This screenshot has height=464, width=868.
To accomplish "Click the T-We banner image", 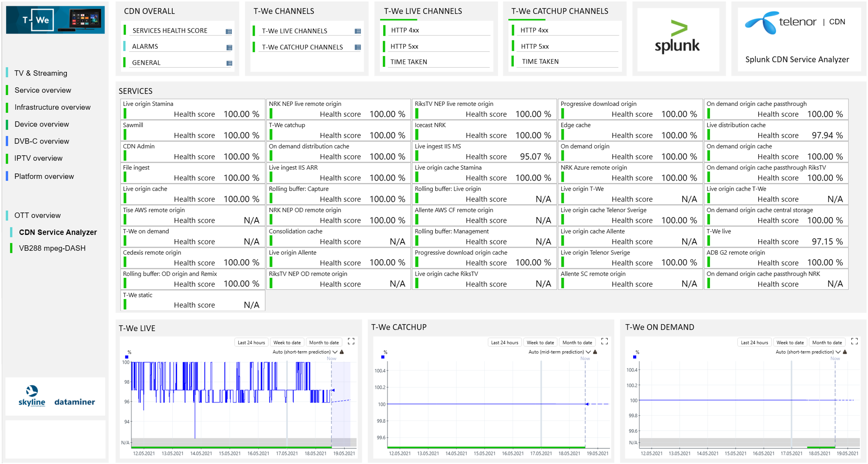I will click(x=55, y=20).
